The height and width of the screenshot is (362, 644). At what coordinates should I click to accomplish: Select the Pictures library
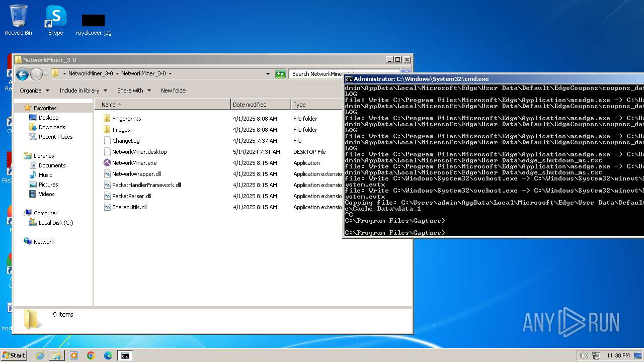48,185
